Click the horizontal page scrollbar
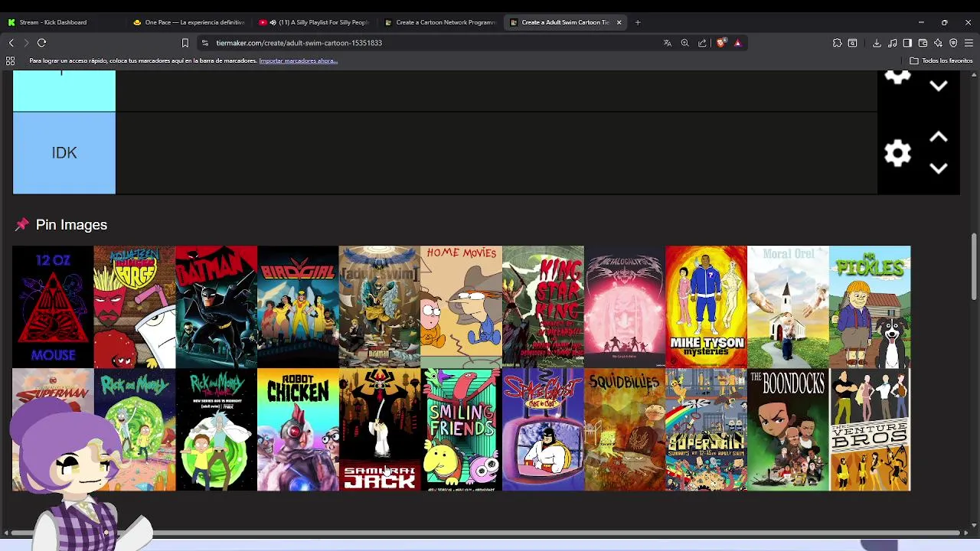 [486, 532]
